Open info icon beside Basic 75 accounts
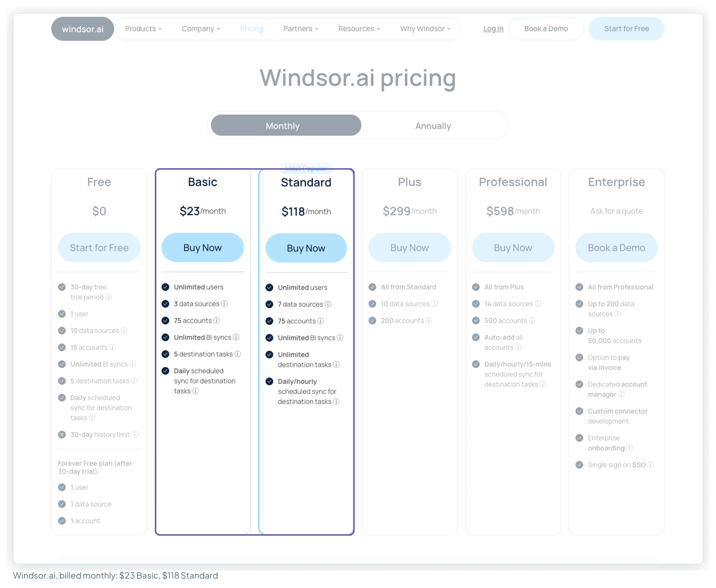The height and width of the screenshot is (588, 716). (216, 321)
